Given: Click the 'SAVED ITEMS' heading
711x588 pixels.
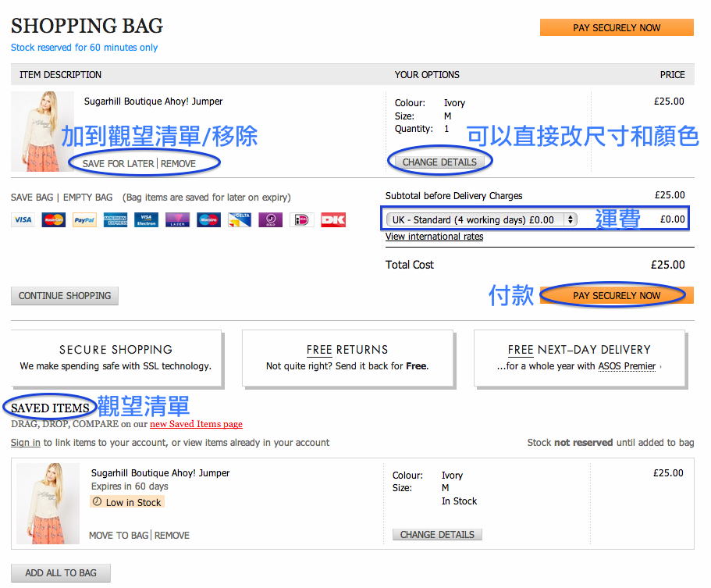Looking at the screenshot, I should pyautogui.click(x=50, y=408).
